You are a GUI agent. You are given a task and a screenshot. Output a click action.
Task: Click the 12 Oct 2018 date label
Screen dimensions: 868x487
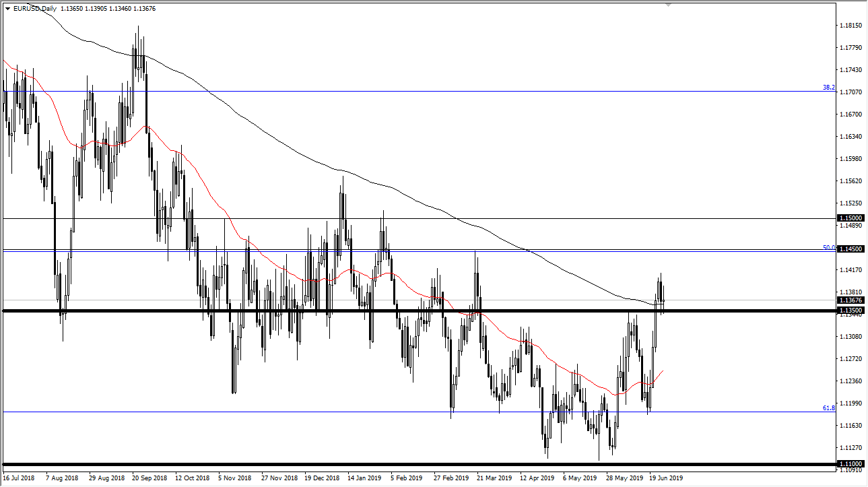click(193, 478)
